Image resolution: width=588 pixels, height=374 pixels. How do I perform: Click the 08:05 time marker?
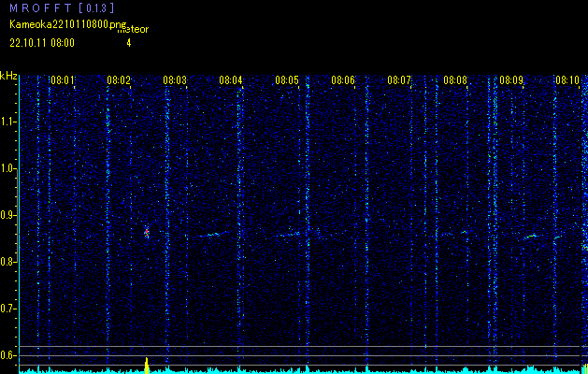click(x=287, y=80)
